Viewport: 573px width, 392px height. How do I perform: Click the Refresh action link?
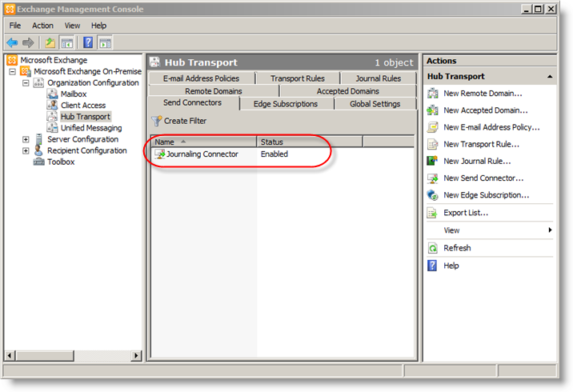click(x=457, y=248)
